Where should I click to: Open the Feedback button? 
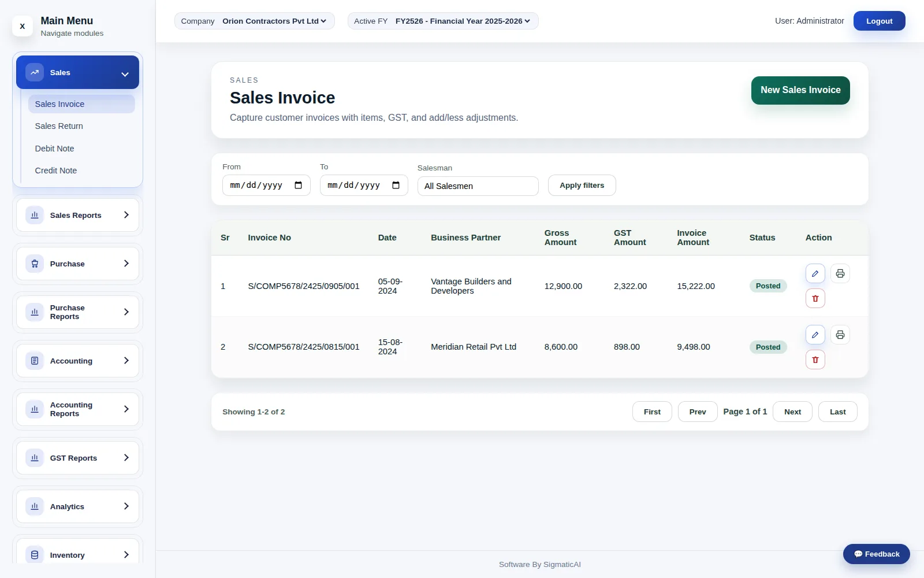876,554
